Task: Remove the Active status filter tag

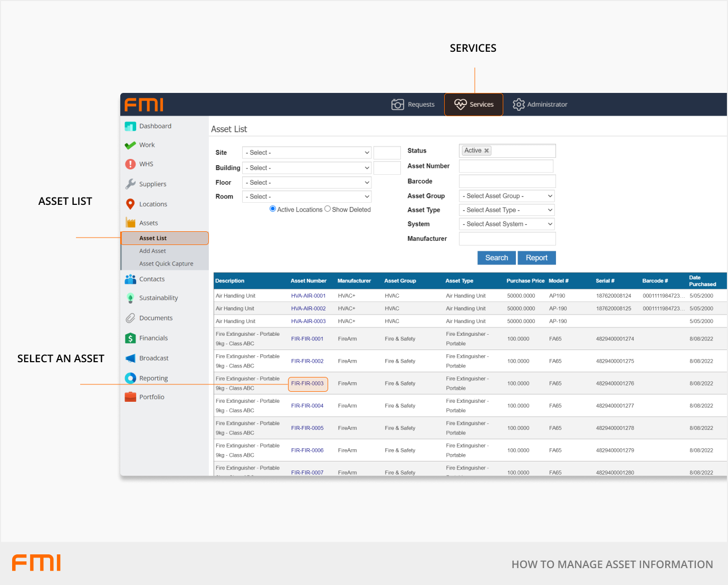Action: click(x=486, y=151)
